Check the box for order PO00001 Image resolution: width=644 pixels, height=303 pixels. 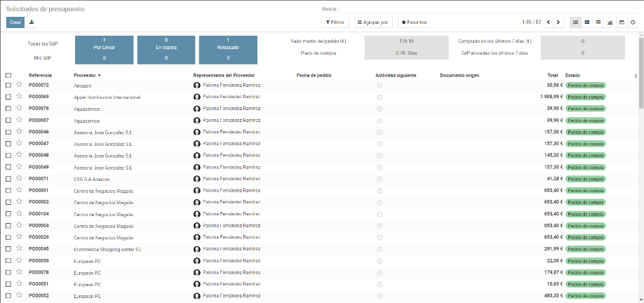tap(8, 190)
